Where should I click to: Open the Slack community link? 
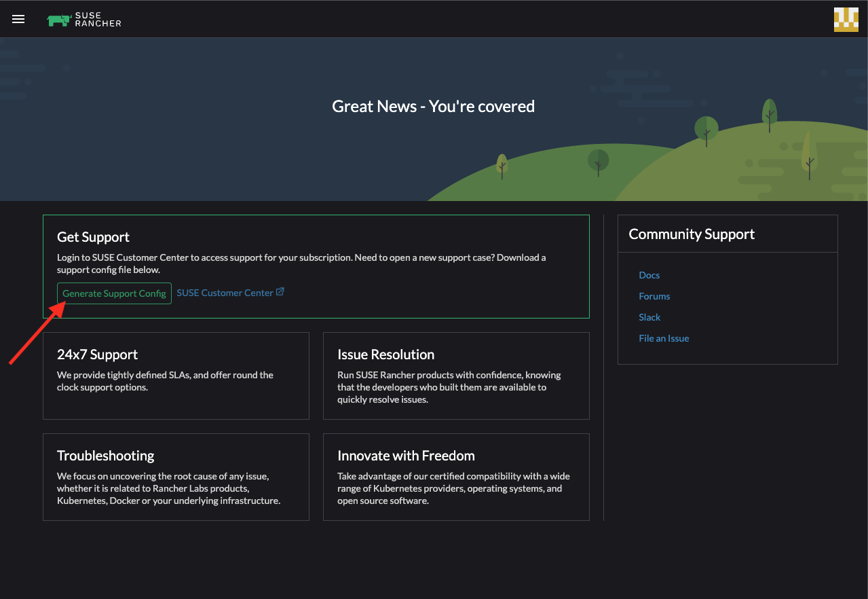(649, 317)
